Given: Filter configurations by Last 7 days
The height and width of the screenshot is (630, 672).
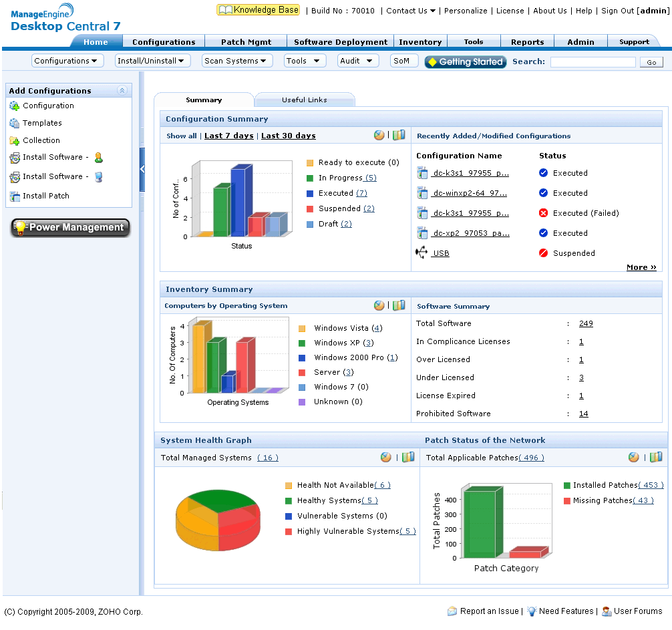Looking at the screenshot, I should pos(229,136).
